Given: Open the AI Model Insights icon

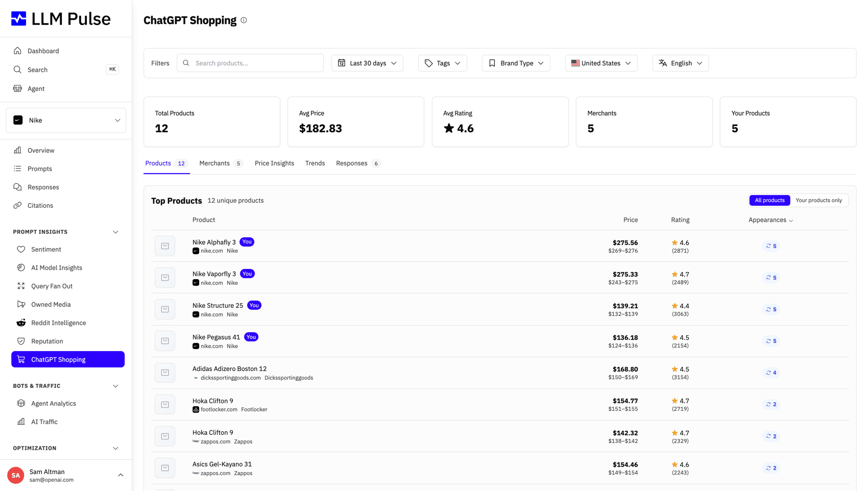Looking at the screenshot, I should (21, 267).
